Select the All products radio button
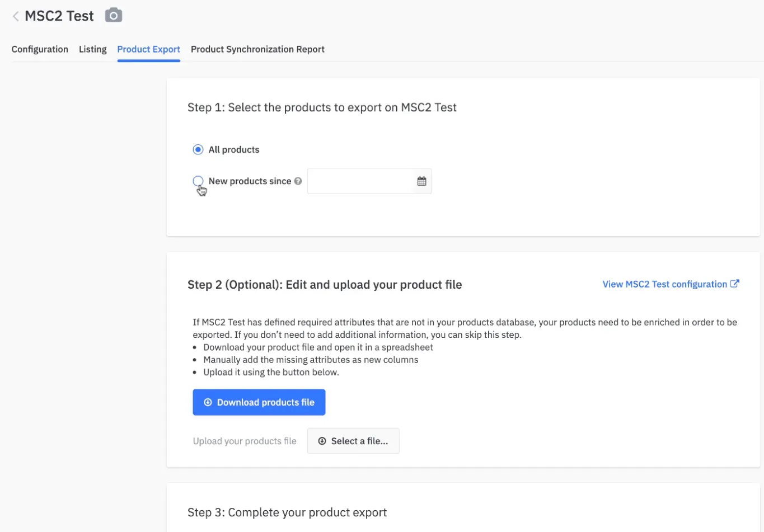Viewport: 764px width, 532px height. [198, 149]
